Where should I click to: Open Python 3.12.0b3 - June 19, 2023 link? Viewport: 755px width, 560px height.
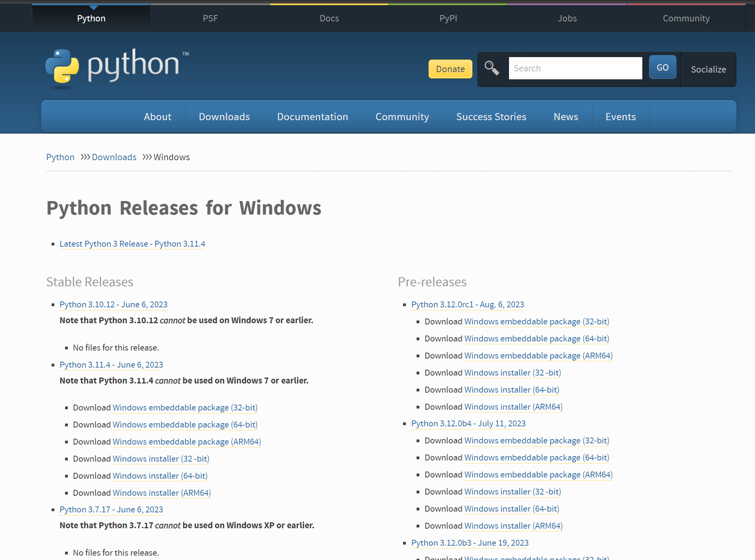(x=470, y=543)
